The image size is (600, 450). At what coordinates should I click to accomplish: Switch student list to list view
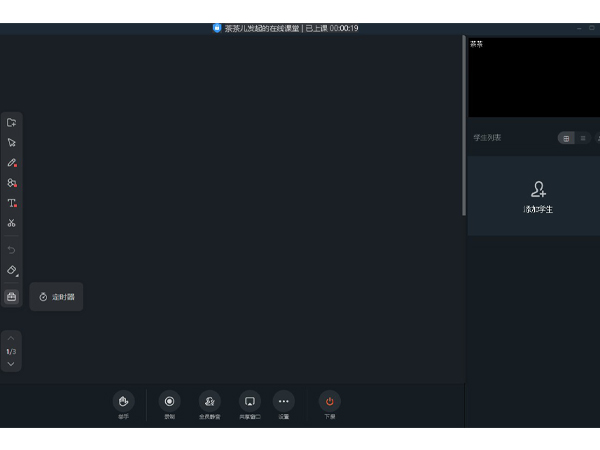click(583, 138)
